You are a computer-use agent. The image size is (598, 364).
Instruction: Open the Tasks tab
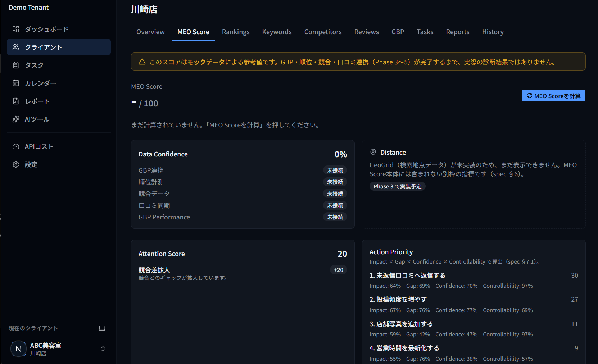425,32
